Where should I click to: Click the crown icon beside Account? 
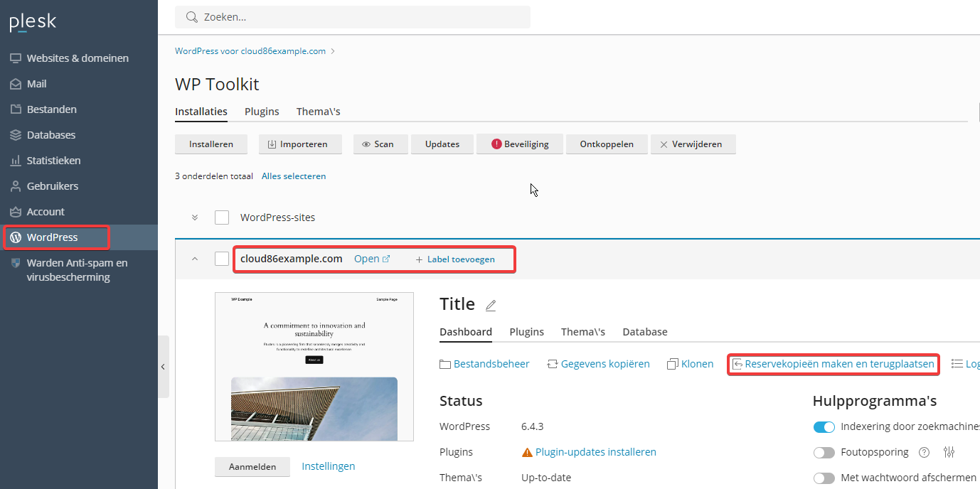pos(16,212)
